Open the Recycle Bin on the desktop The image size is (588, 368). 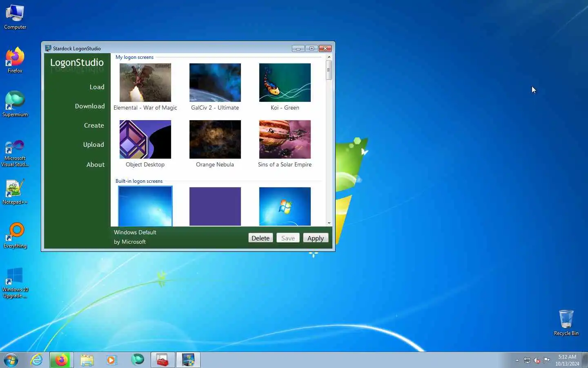[x=566, y=323]
